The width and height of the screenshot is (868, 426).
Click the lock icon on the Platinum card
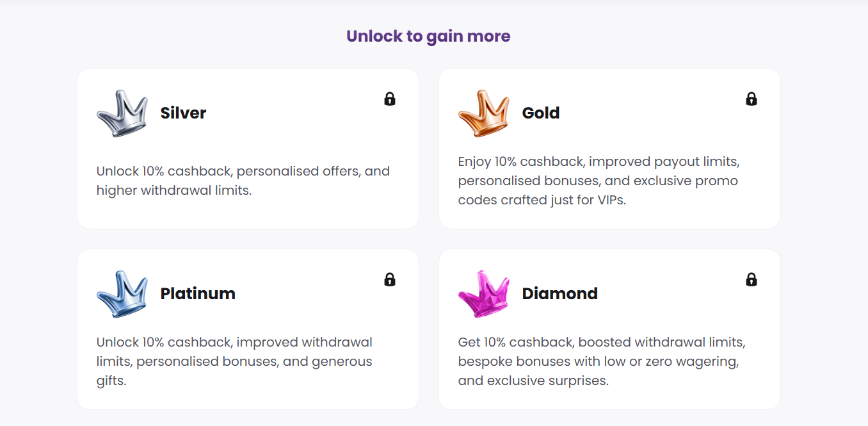tap(390, 280)
